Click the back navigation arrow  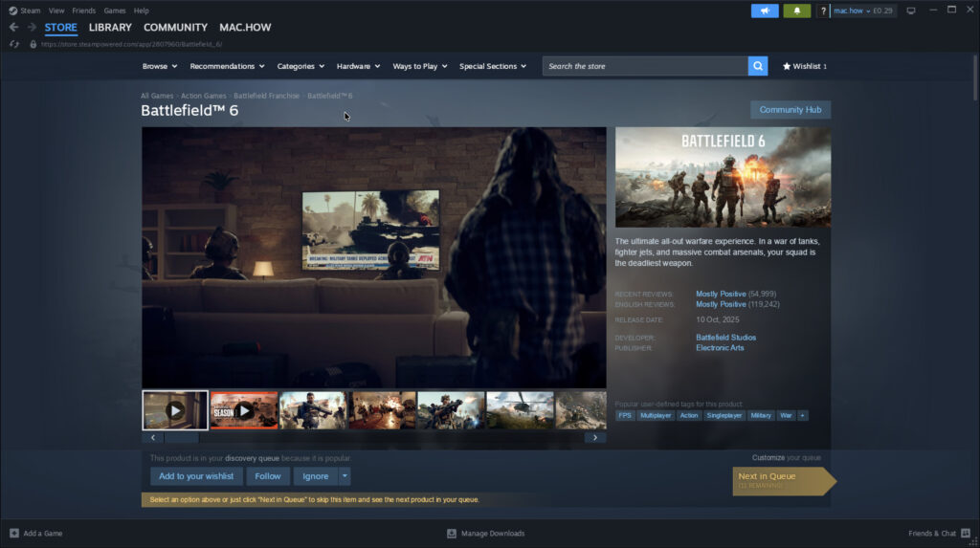[13, 28]
